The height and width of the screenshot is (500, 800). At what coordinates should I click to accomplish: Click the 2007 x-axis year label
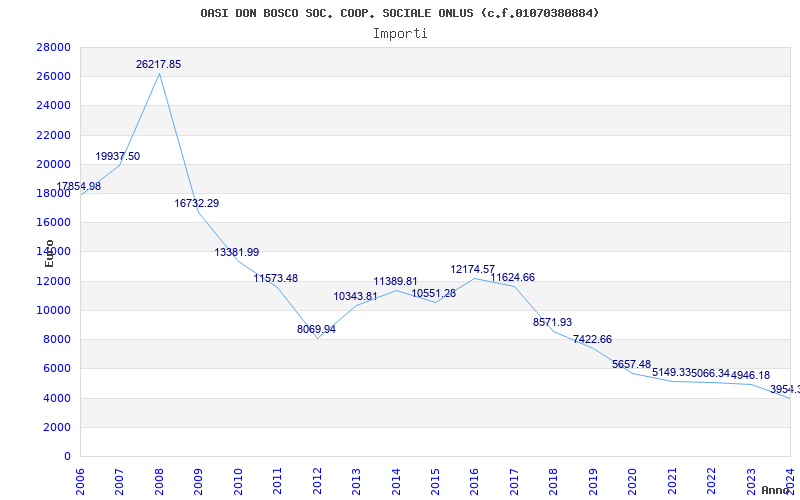[119, 481]
